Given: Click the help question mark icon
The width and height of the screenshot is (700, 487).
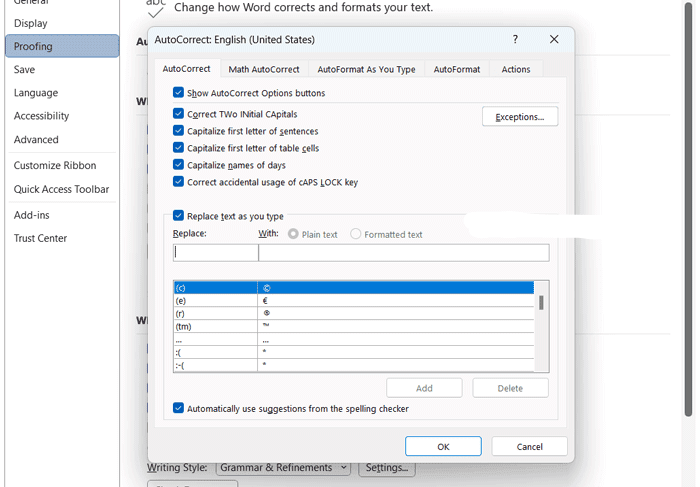Looking at the screenshot, I should (x=515, y=39).
